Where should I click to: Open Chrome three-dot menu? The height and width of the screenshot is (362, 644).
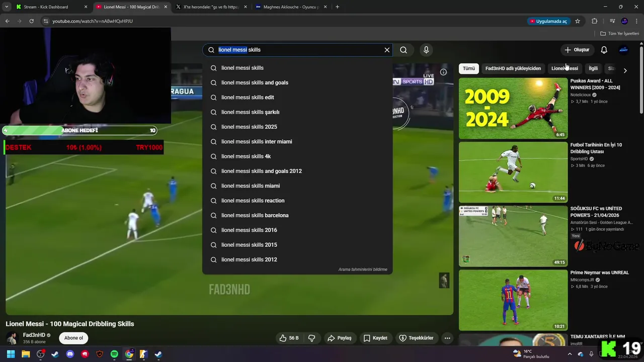(x=636, y=21)
